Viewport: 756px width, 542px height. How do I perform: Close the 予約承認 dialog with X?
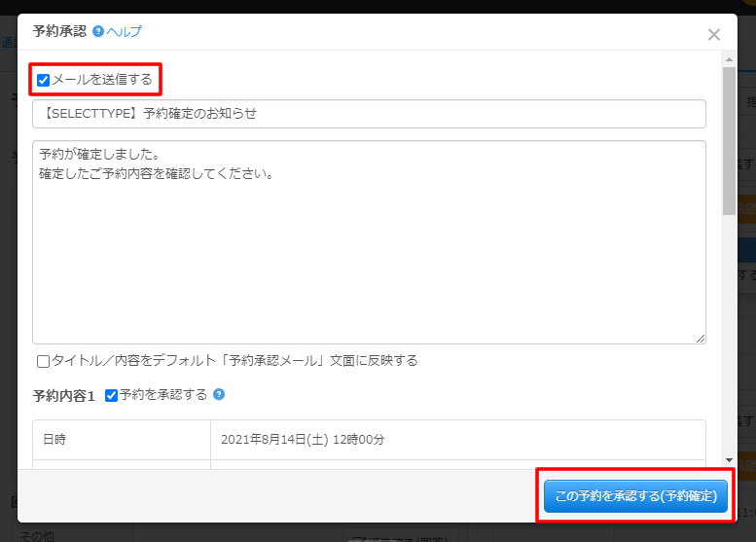pos(713,35)
